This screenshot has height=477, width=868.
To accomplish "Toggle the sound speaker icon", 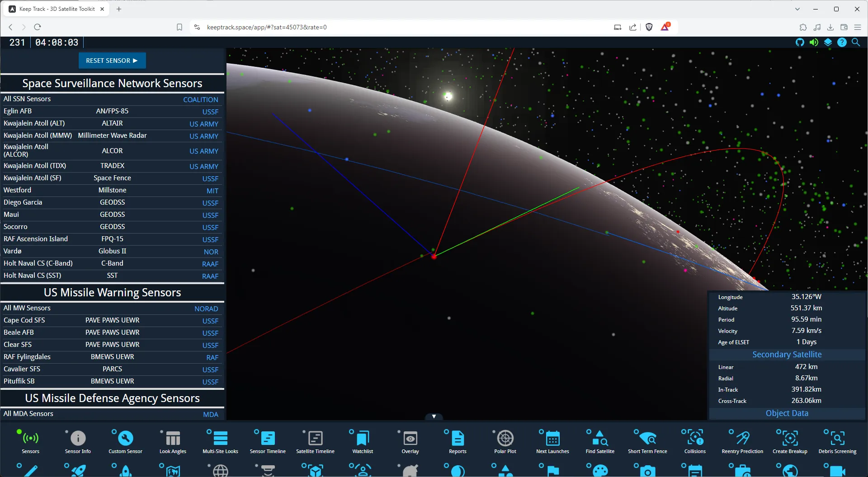I will click(x=814, y=42).
